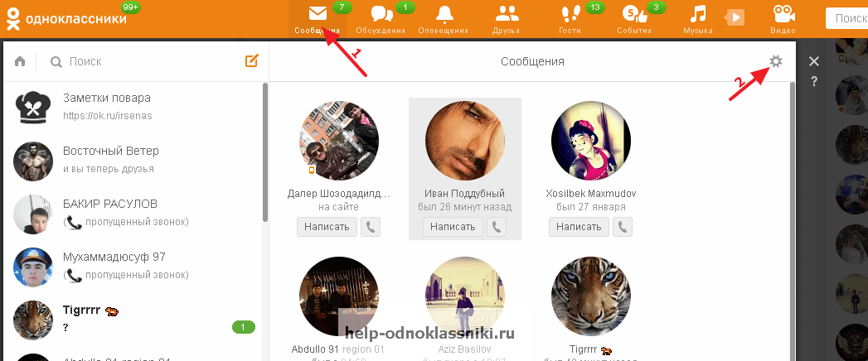Click the Восточный Ветер avatar
868x361 pixels.
32,161
